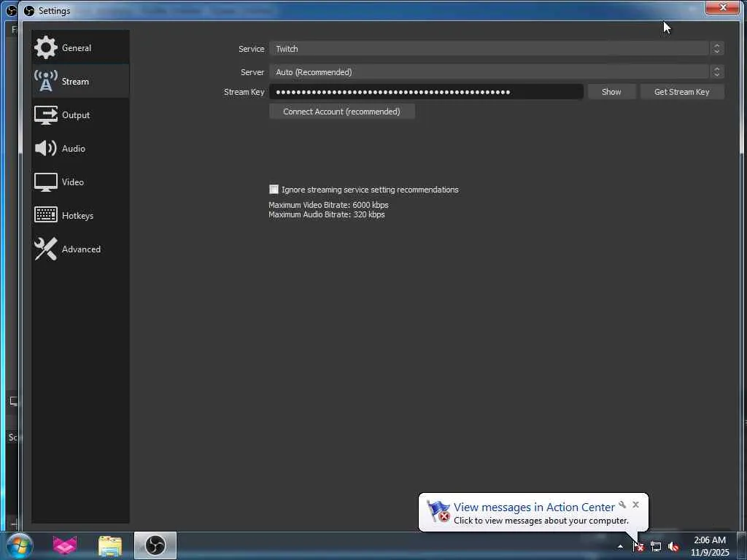Open Audio settings speaker icon
747x560 pixels.
click(x=46, y=148)
